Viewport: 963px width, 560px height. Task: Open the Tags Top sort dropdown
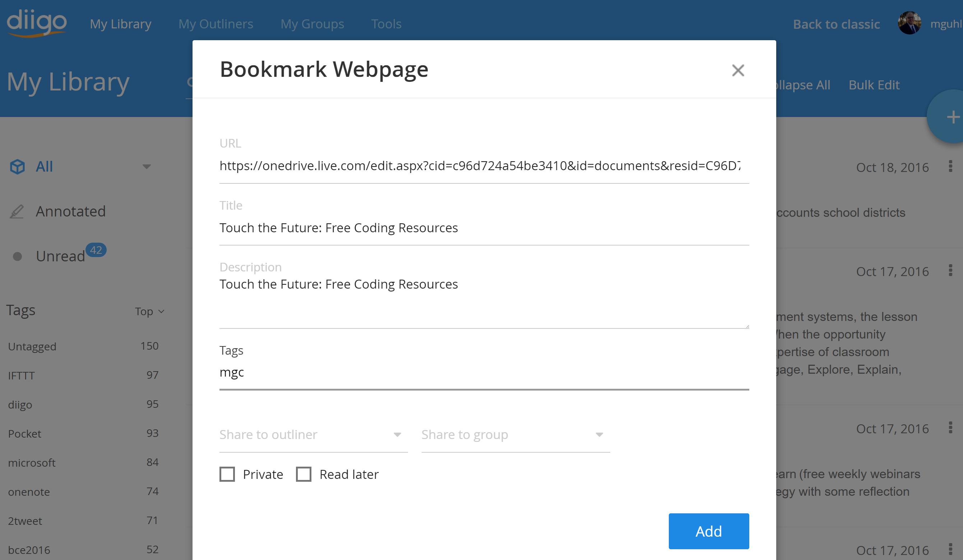pyautogui.click(x=149, y=311)
